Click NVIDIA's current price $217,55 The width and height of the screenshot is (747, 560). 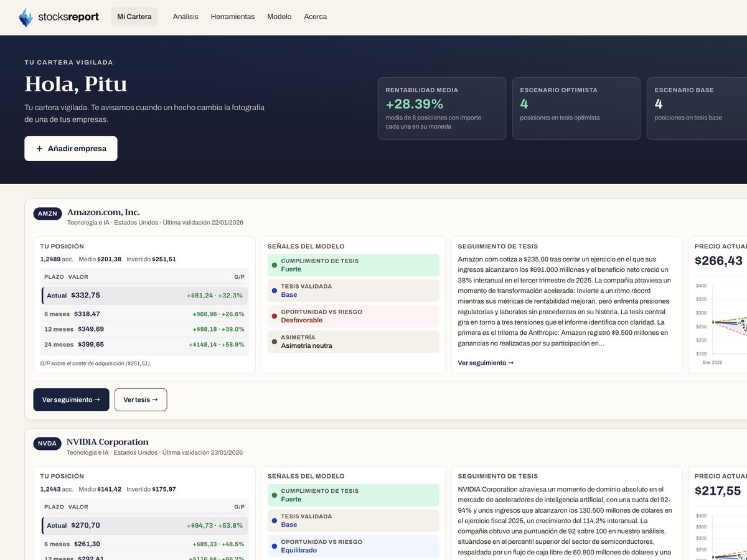coord(718,491)
